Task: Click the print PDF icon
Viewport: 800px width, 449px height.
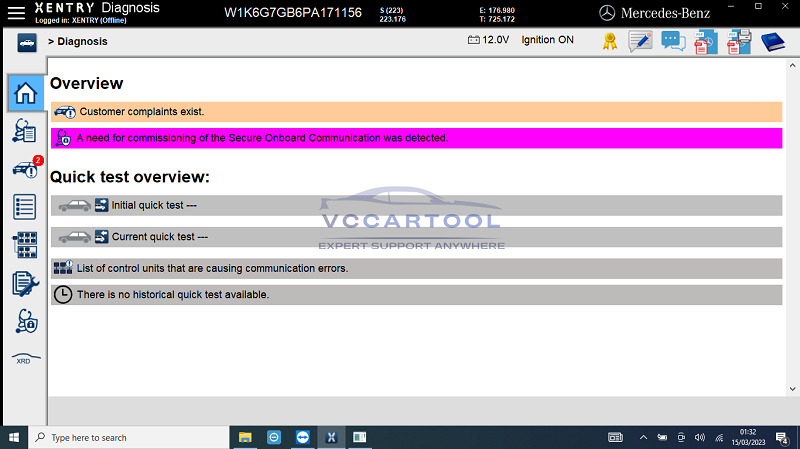Action: [x=739, y=42]
